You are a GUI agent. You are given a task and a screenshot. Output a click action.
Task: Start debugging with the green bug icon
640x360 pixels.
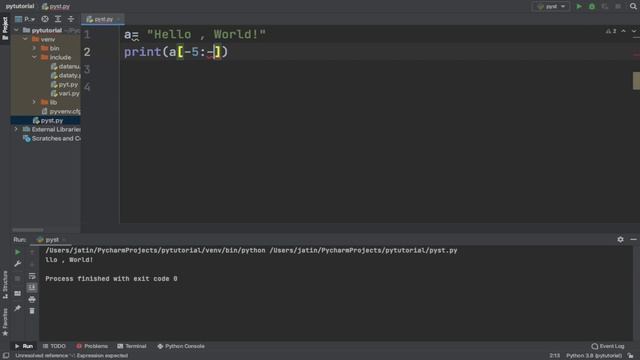click(x=592, y=7)
